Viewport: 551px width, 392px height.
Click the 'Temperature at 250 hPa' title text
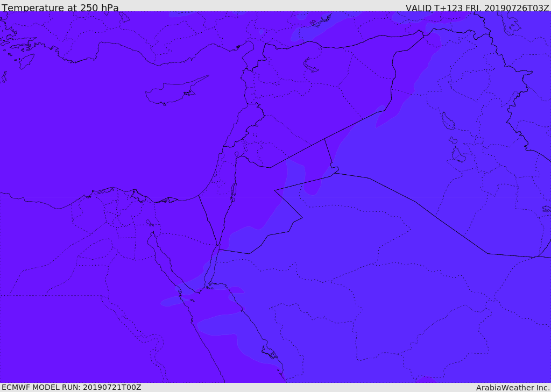pos(60,8)
